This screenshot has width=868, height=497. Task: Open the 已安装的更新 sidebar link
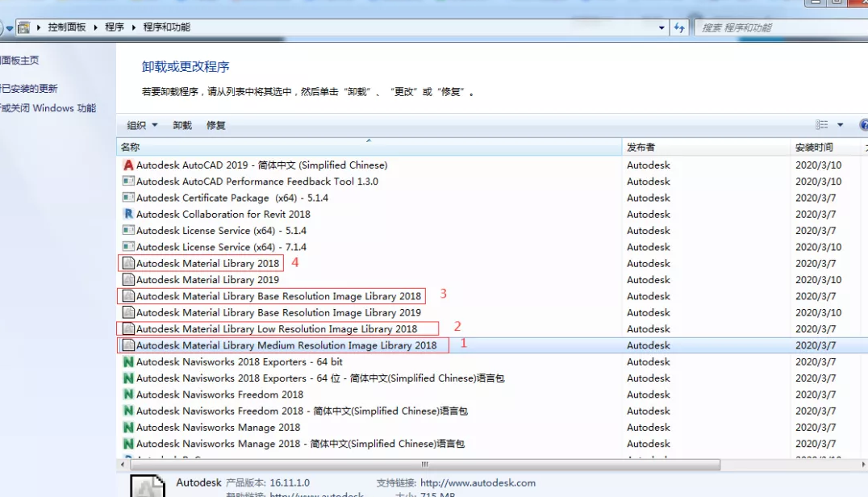point(29,89)
